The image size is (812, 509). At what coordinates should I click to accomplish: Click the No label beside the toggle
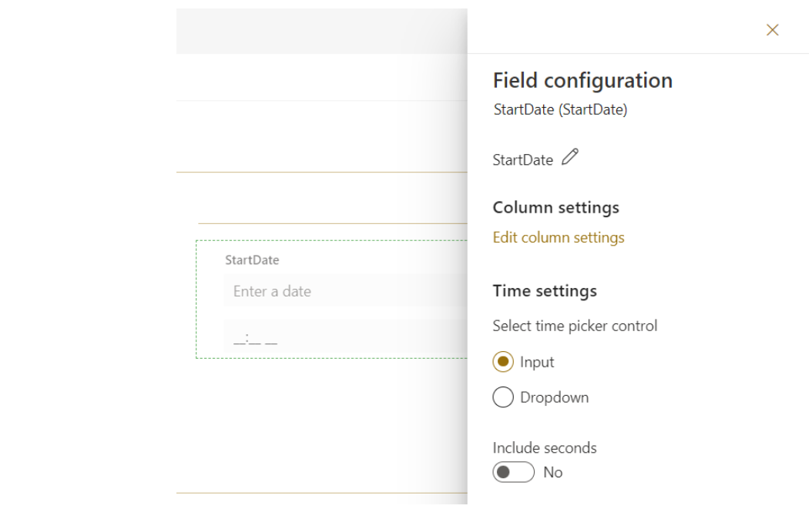coord(552,472)
